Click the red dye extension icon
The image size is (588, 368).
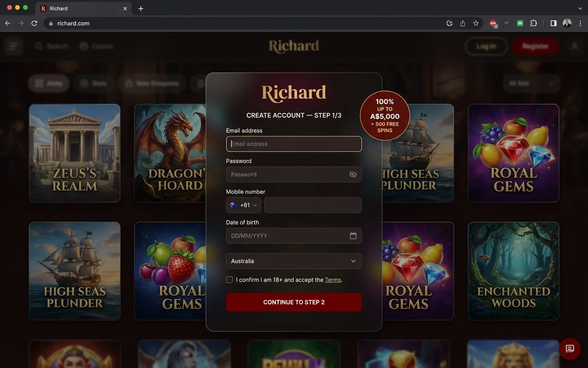[493, 23]
